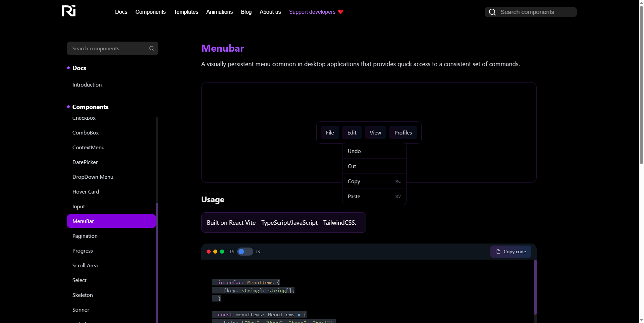
Task: Focus the sidebar Search components field
Action: tap(113, 48)
